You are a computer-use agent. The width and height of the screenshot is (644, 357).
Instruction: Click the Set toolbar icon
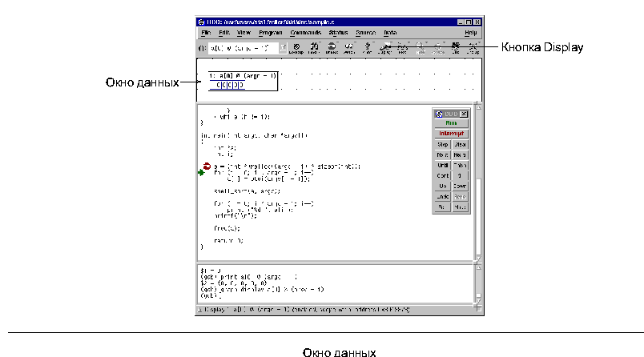click(456, 48)
